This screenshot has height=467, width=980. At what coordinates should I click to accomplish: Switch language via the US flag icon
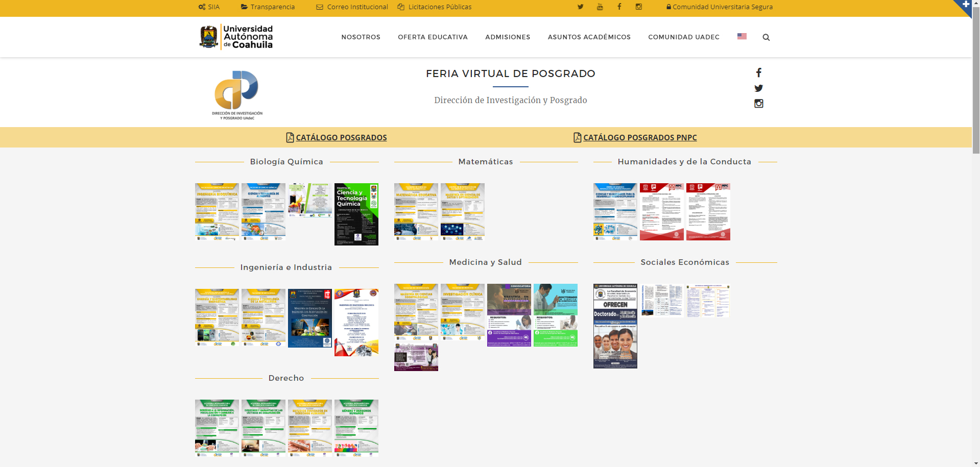coord(742,36)
